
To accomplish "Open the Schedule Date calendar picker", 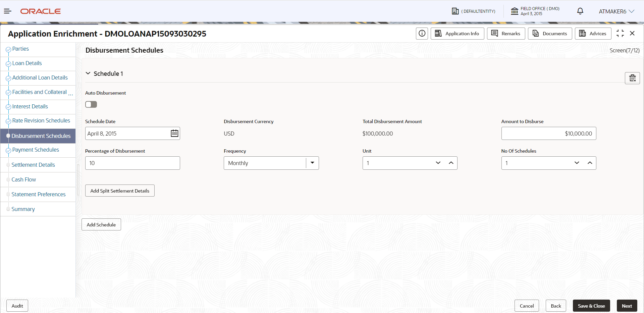I will coord(174,134).
